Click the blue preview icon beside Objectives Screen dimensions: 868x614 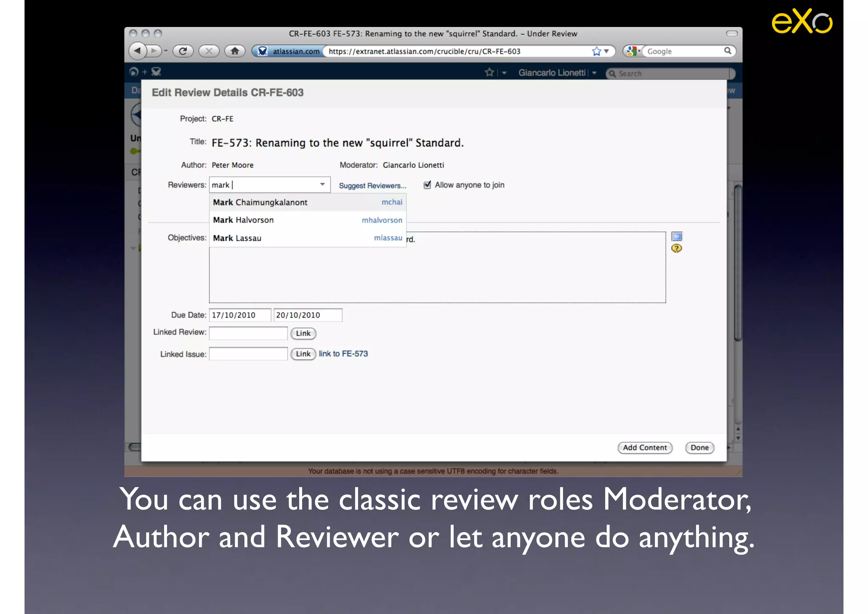point(677,237)
